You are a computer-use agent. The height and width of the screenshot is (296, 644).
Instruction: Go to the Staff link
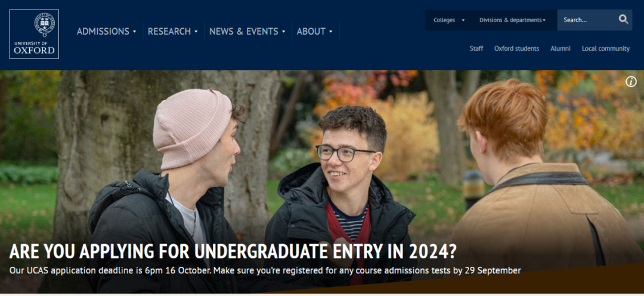[x=476, y=48]
